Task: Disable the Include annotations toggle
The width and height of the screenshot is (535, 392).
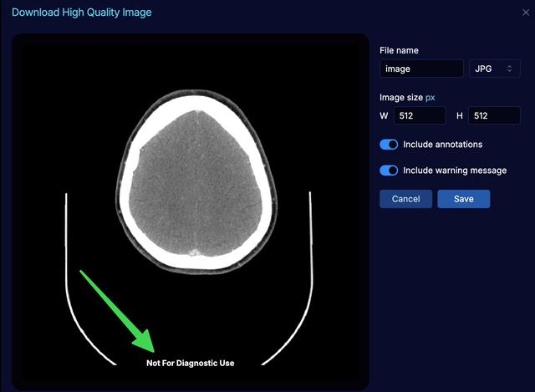Action: click(x=389, y=145)
